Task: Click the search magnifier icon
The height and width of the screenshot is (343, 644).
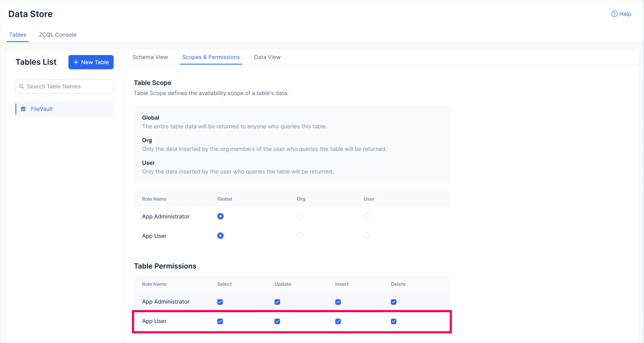Action: (x=22, y=86)
